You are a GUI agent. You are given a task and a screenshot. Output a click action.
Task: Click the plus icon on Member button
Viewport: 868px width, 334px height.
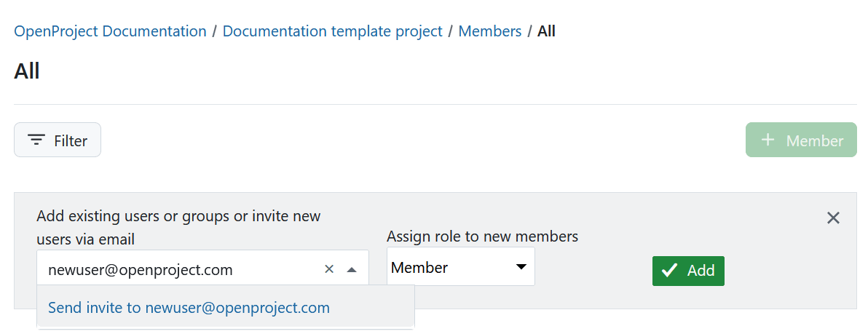click(x=768, y=140)
